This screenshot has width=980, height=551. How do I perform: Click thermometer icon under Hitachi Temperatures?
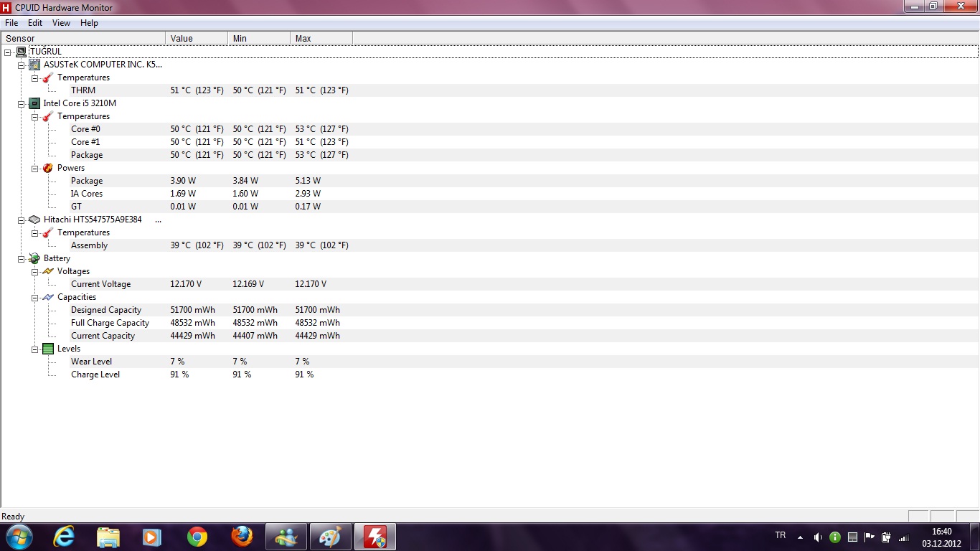[48, 232]
